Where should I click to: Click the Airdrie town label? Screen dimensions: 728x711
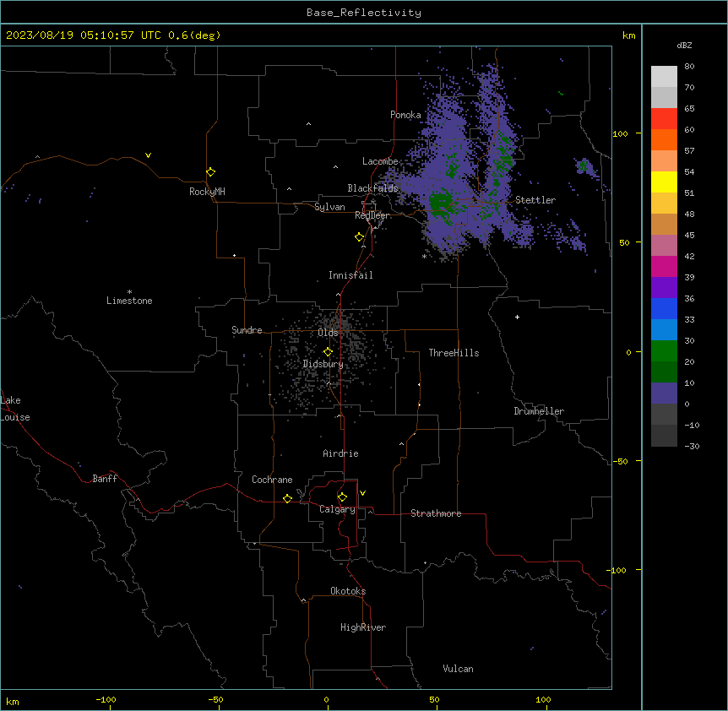tap(340, 453)
